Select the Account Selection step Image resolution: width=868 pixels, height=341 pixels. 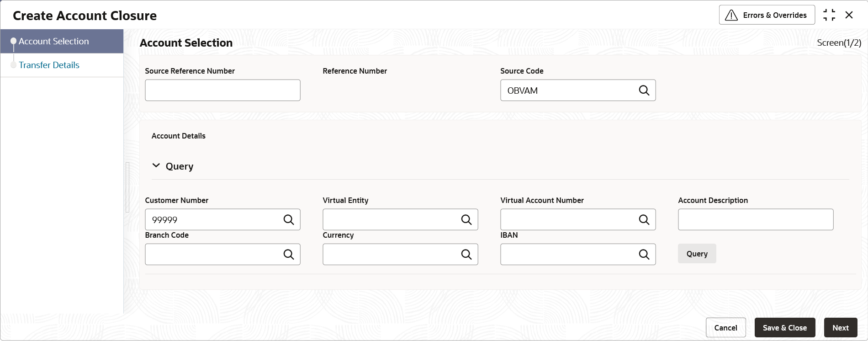(x=54, y=41)
